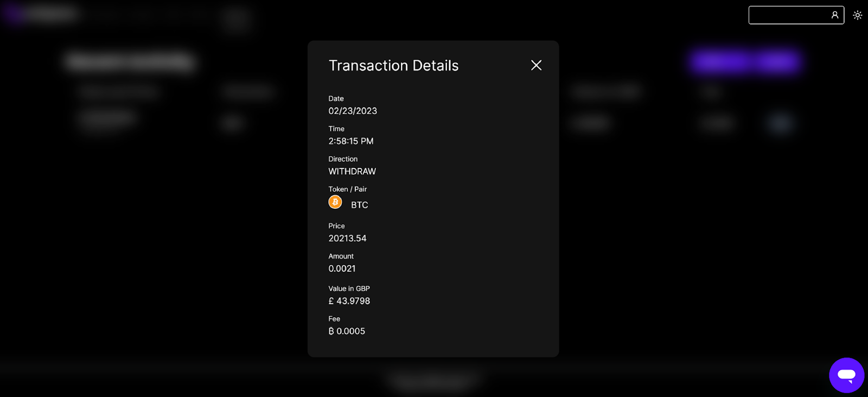
Task: Select the Transaction Details title
Action: (393, 66)
